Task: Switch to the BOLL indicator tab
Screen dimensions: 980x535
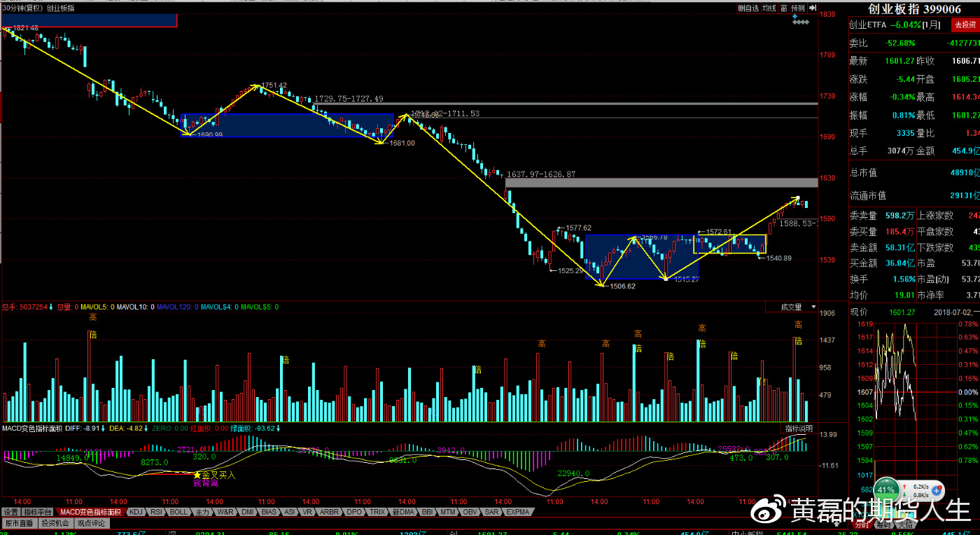Action: (178, 512)
